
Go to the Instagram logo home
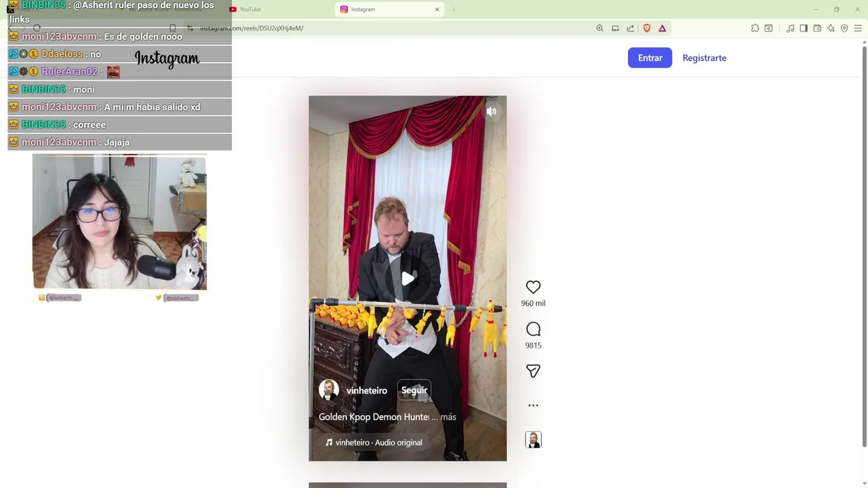click(167, 59)
